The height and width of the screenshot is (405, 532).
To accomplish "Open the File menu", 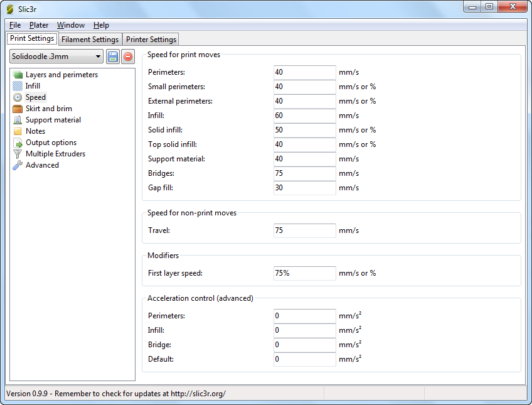I will click(x=15, y=25).
